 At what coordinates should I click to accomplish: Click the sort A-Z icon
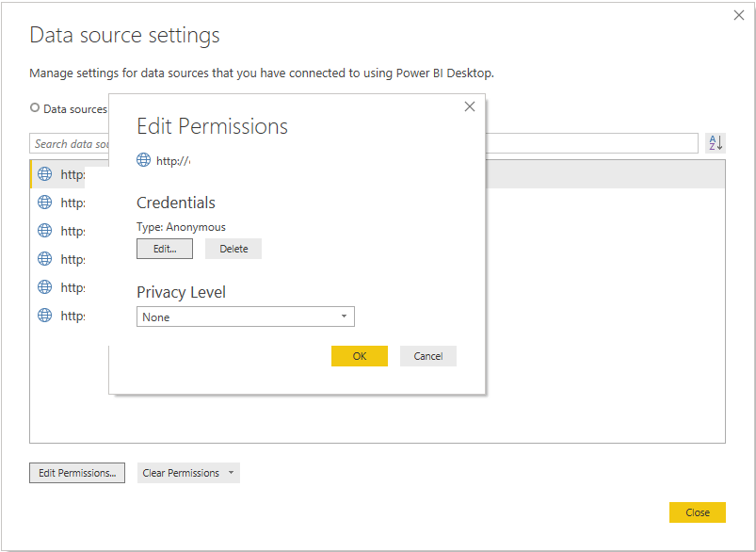point(716,143)
